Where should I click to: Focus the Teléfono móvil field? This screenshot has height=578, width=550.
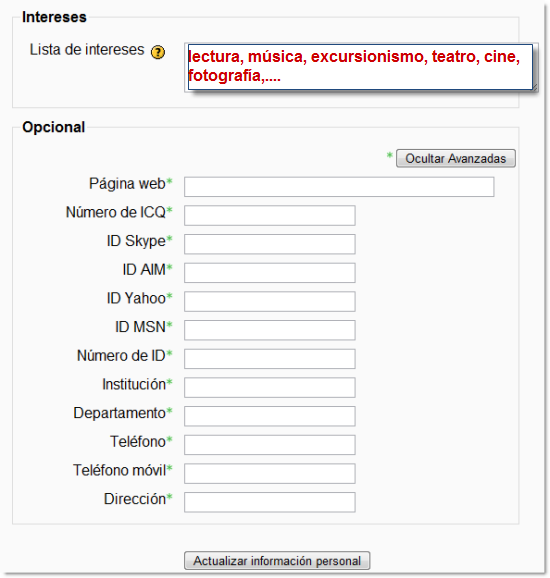[270, 474]
